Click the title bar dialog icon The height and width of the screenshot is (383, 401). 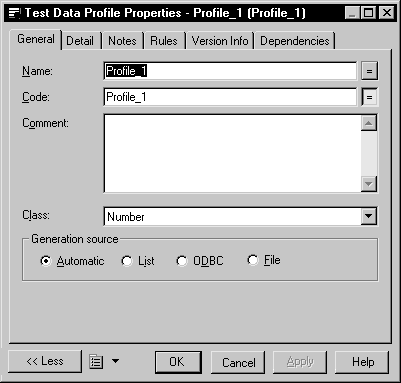[14, 13]
